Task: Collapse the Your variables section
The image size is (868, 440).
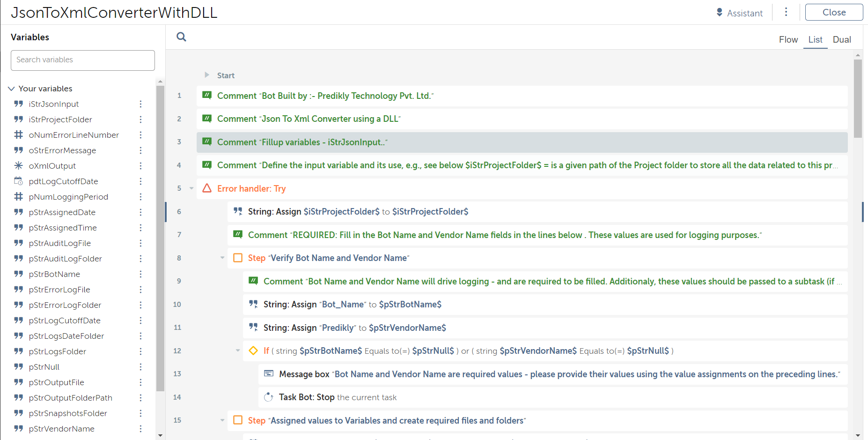Action: [x=12, y=89]
